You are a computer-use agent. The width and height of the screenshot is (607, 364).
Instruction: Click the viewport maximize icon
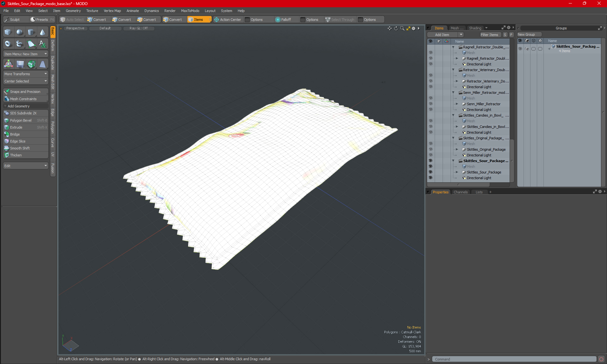[x=408, y=28]
